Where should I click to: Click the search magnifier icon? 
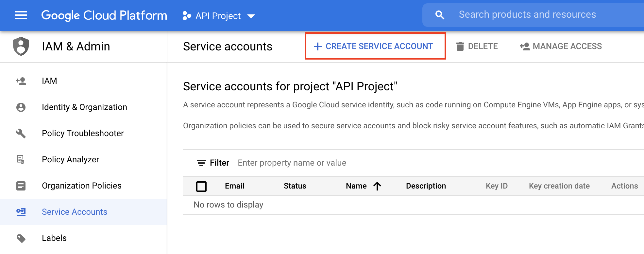click(440, 15)
